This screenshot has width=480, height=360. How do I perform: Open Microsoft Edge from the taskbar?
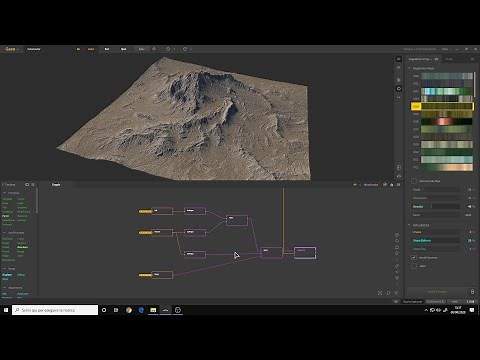tap(141, 310)
